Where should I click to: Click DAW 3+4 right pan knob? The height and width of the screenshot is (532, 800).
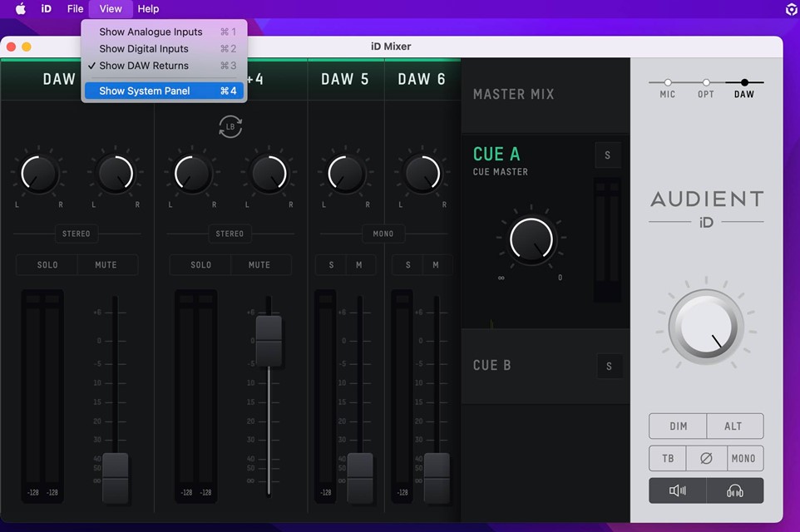coord(269,174)
